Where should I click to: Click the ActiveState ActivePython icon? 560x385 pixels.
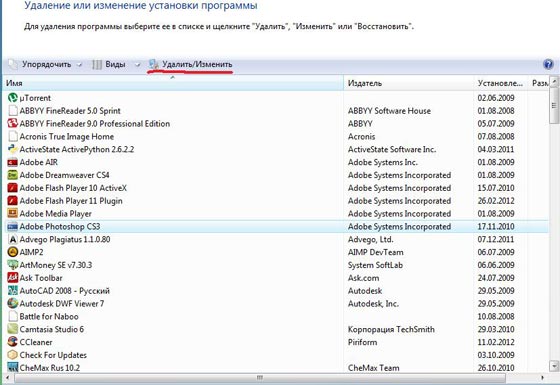[x=12, y=149]
